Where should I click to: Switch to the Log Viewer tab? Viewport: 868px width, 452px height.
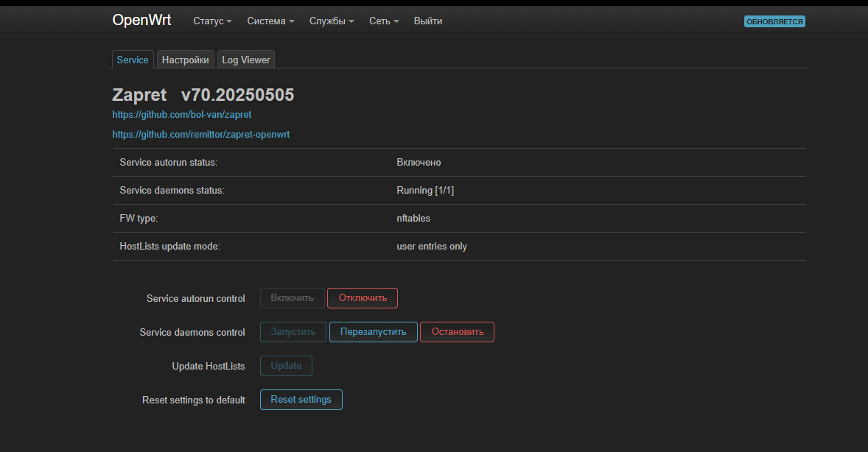[x=246, y=60]
